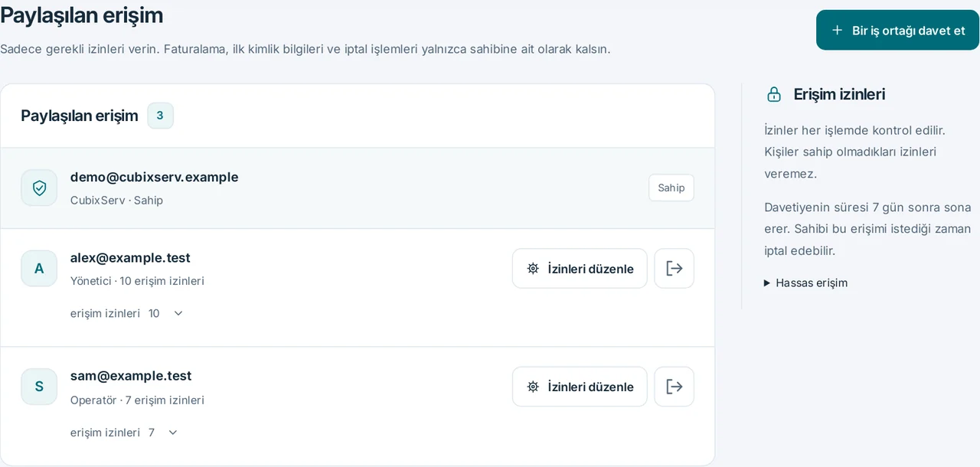Remove access for alex@example.test via exit icon

point(675,268)
